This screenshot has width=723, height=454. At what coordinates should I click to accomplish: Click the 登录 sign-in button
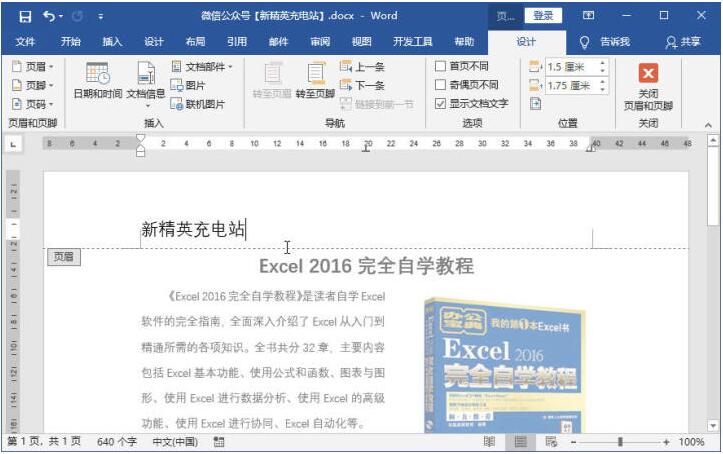pos(543,16)
